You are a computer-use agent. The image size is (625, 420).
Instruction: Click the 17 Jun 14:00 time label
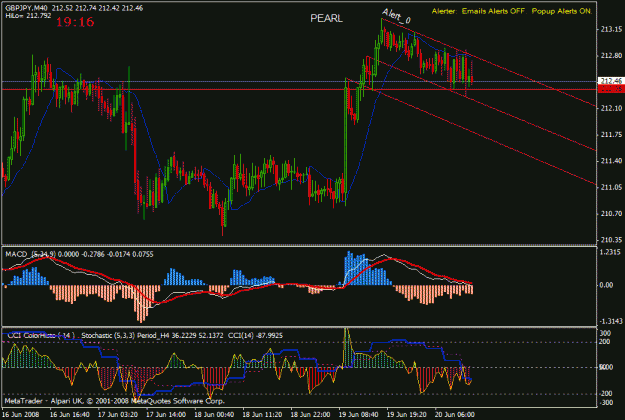point(166,414)
